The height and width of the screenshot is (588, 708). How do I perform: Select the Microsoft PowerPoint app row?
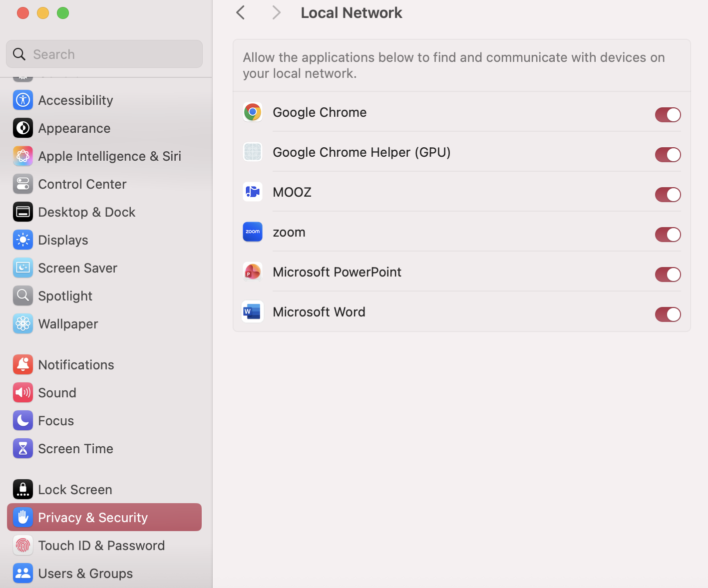coord(337,272)
